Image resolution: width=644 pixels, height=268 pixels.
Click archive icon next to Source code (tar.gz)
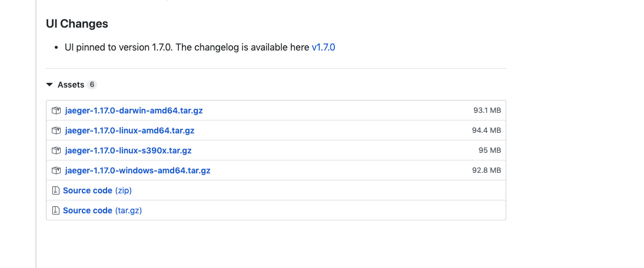point(56,210)
